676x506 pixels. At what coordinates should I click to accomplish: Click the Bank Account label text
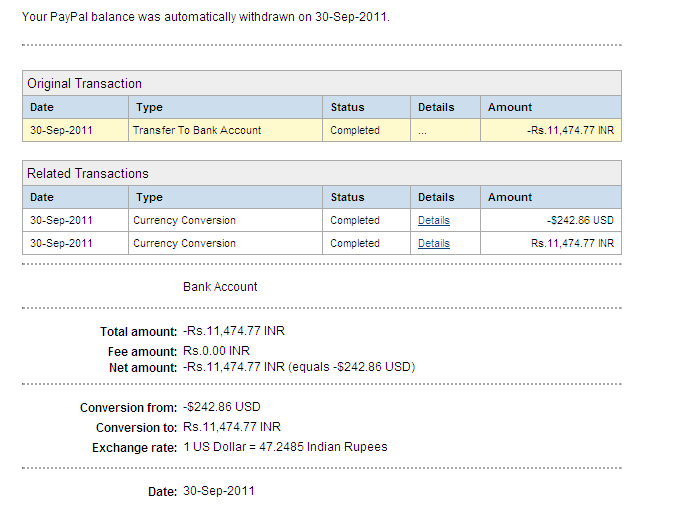220,287
